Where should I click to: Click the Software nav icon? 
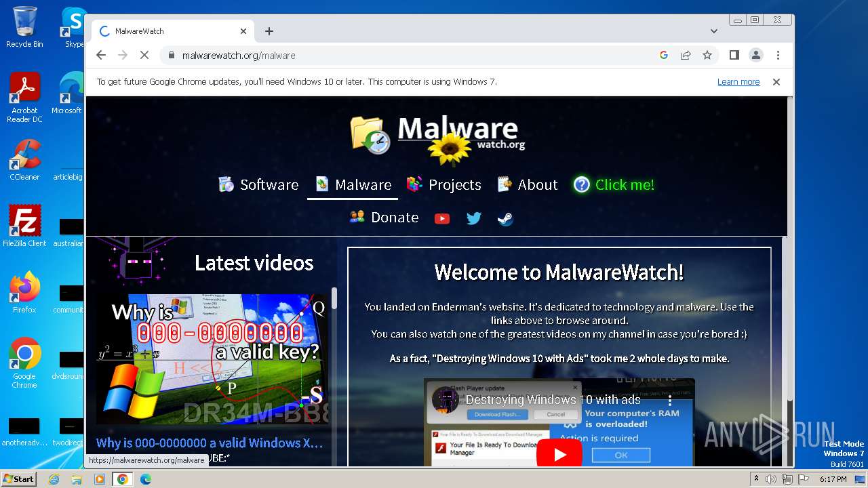226,184
